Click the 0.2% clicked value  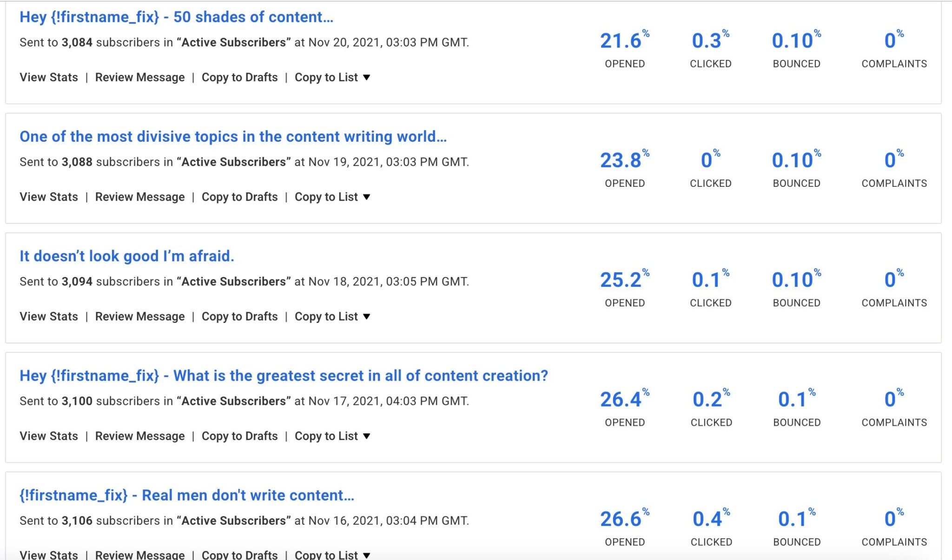tap(711, 399)
